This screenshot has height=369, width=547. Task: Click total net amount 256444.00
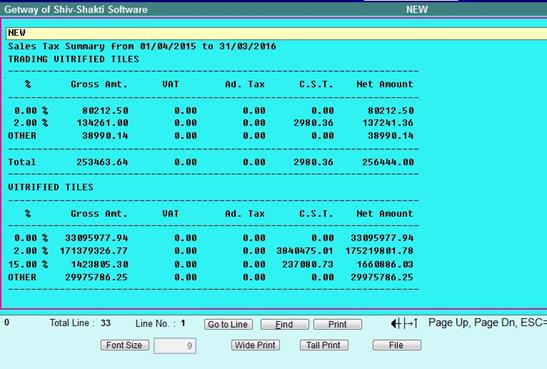[388, 162]
